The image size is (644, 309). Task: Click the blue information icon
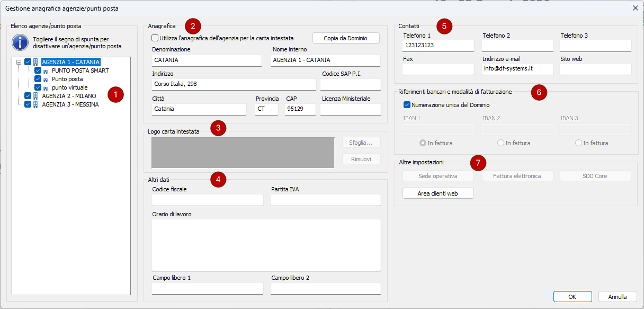coord(20,42)
